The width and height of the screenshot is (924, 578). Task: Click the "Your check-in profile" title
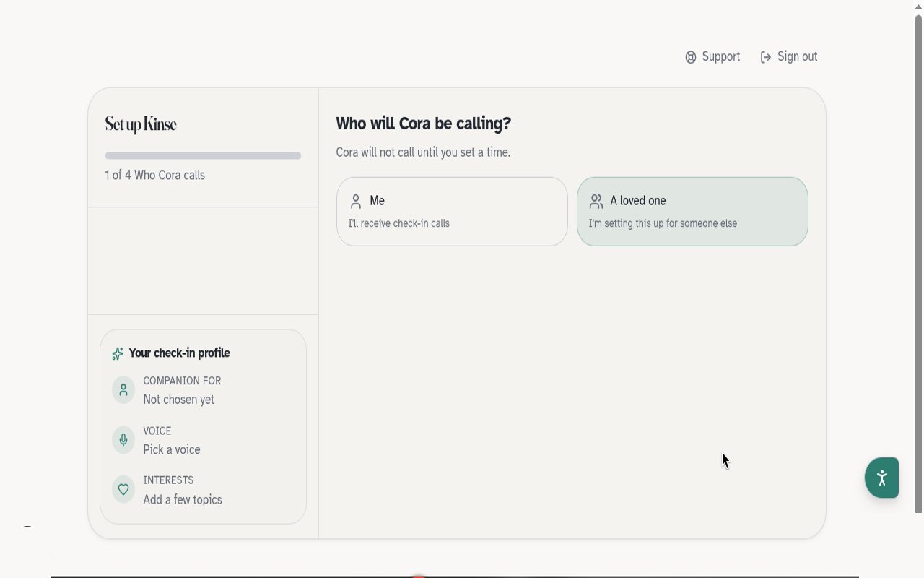pos(180,353)
